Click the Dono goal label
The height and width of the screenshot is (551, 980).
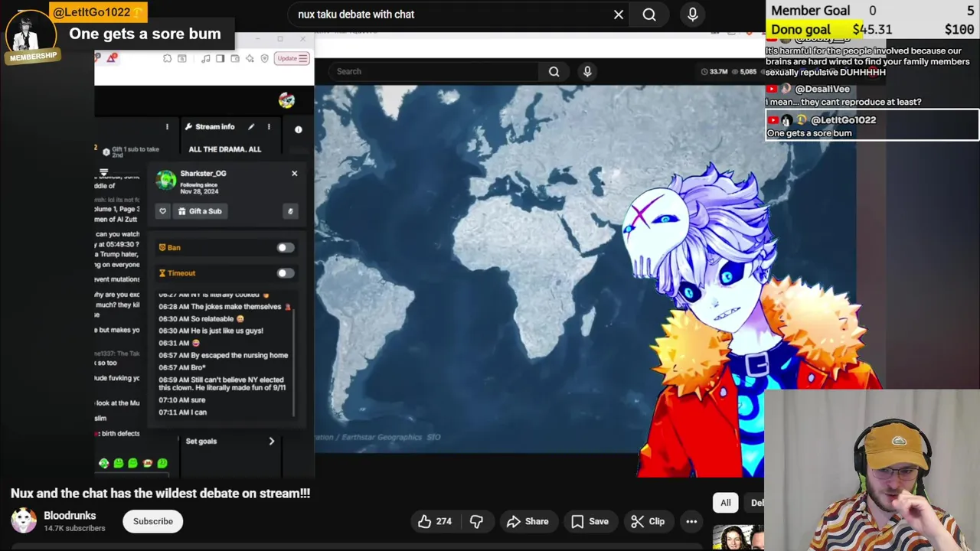tap(800, 30)
